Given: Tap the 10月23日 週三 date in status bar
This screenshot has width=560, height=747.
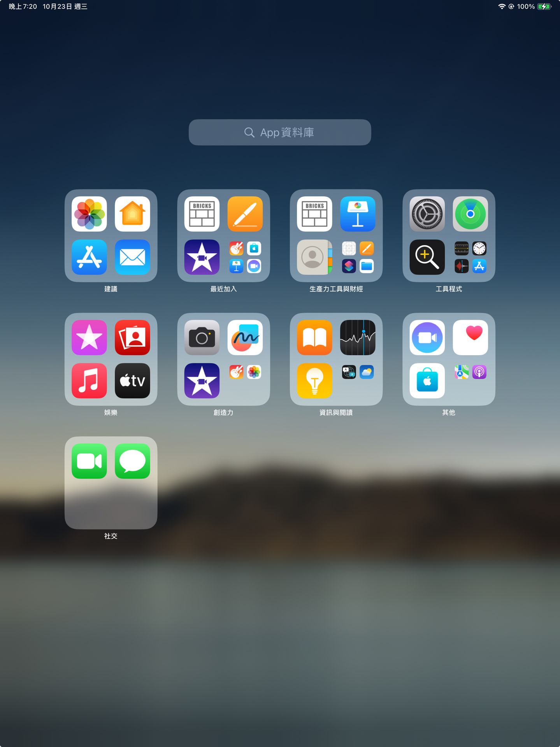Looking at the screenshot, I should 65,7.
